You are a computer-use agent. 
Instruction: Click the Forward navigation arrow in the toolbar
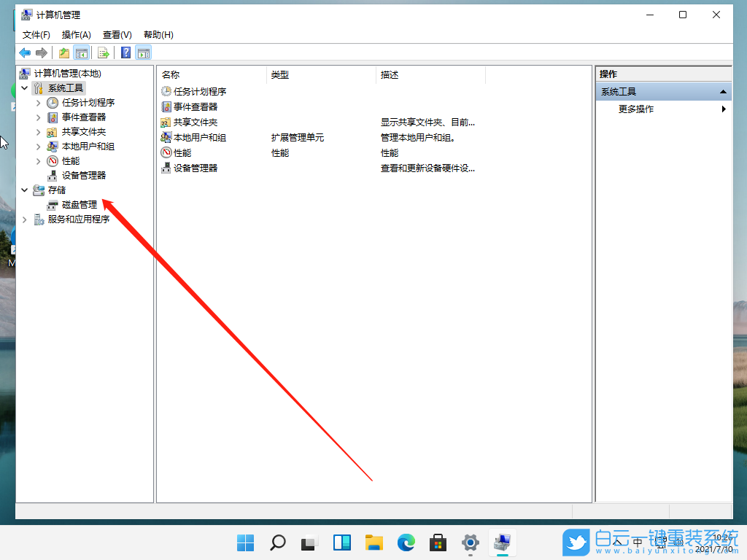(x=42, y=52)
